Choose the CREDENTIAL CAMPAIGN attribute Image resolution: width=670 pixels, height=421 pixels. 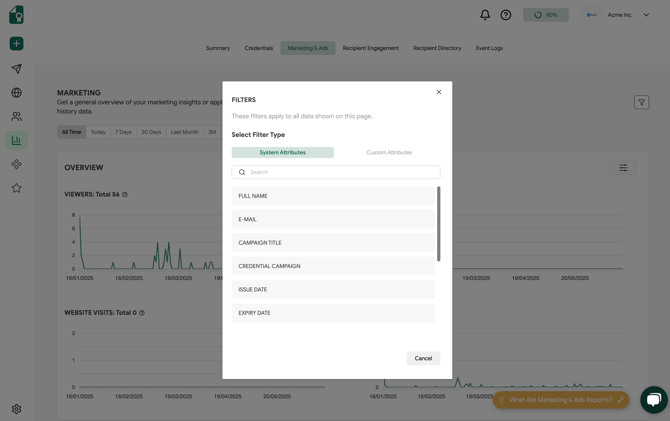tap(333, 266)
